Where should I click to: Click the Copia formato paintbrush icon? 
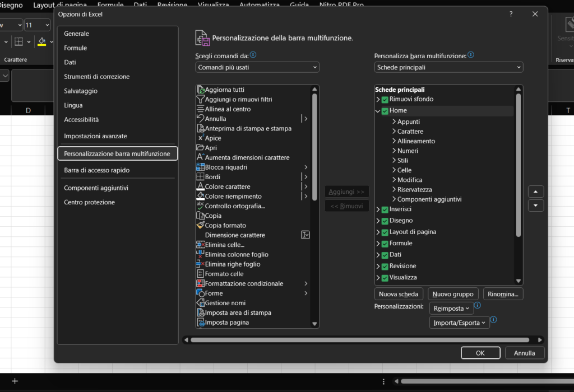200,225
